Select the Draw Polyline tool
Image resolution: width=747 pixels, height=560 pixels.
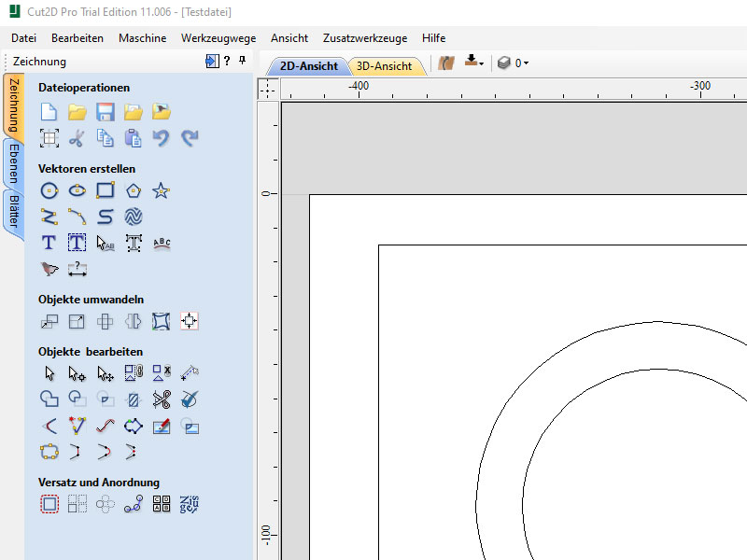(x=49, y=217)
